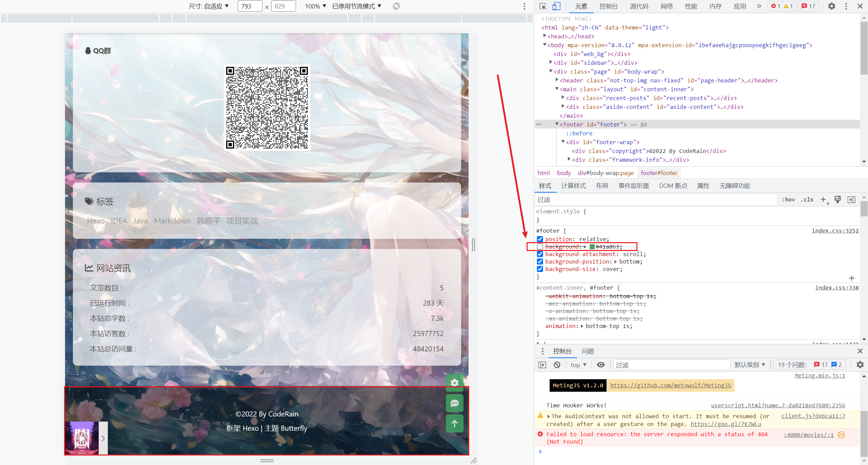Uncheck the position: relative property
The width and height of the screenshot is (868, 465).
point(540,239)
